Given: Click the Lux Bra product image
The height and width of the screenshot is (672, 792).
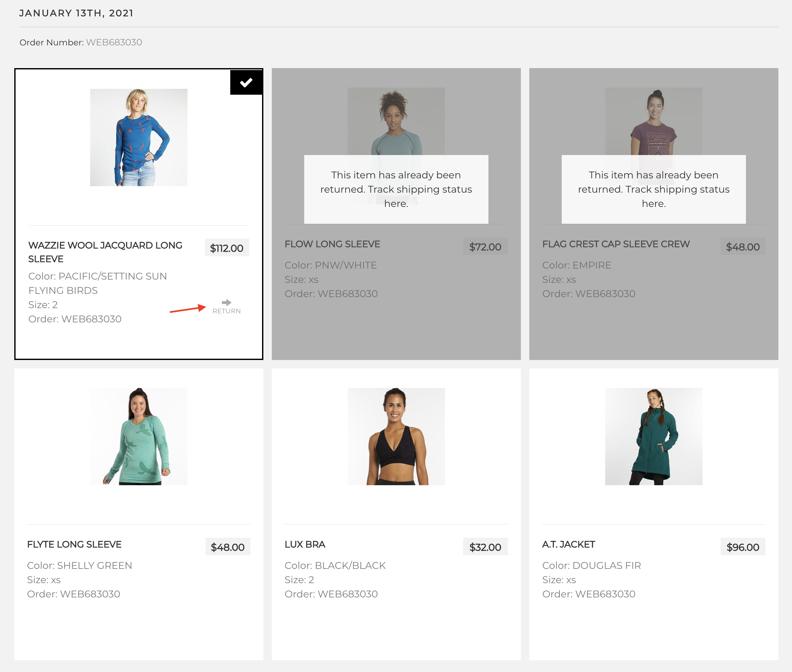Looking at the screenshot, I should (396, 436).
